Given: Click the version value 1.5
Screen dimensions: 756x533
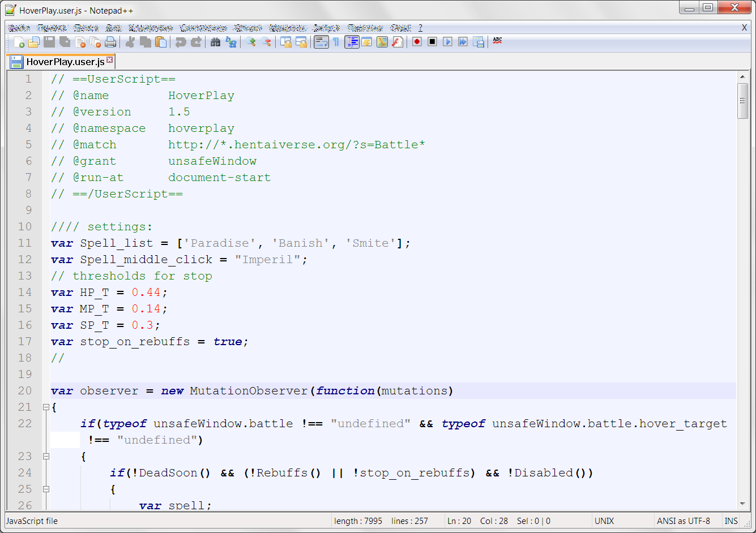Looking at the screenshot, I should [x=179, y=112].
